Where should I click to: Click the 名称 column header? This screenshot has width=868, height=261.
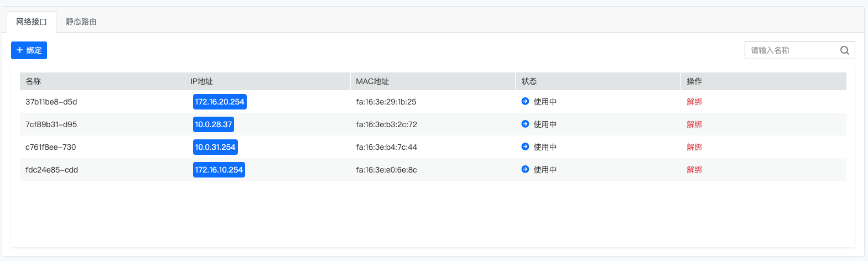point(33,81)
